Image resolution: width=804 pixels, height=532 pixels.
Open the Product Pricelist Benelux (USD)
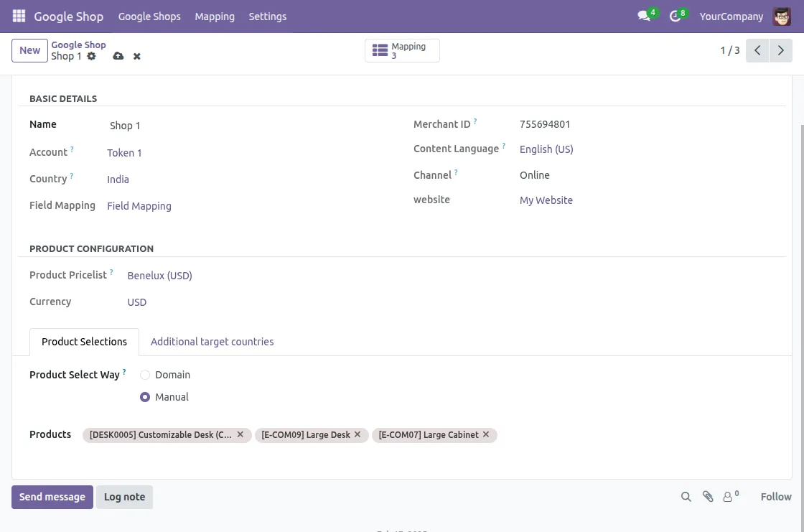159,276
